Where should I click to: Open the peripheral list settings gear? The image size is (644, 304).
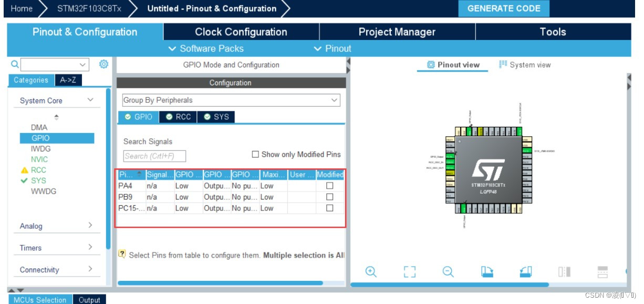[x=103, y=64]
